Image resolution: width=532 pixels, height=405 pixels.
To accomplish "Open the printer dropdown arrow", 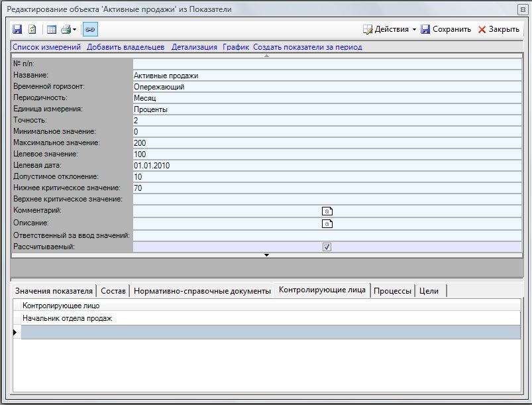I will click(75, 30).
